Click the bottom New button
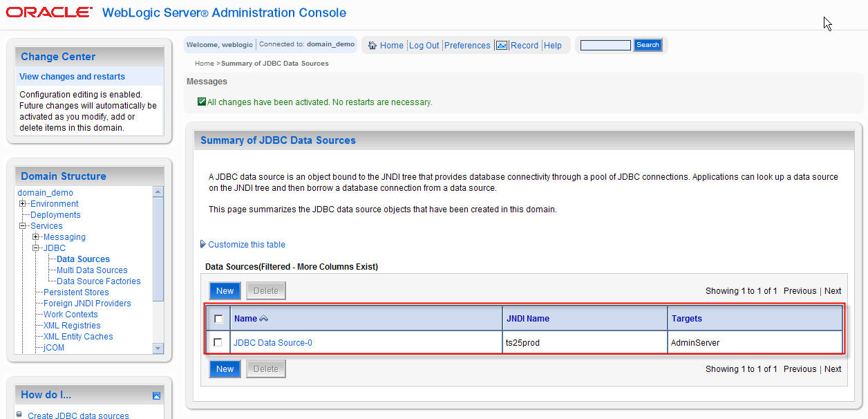The image size is (868, 419). tap(225, 369)
